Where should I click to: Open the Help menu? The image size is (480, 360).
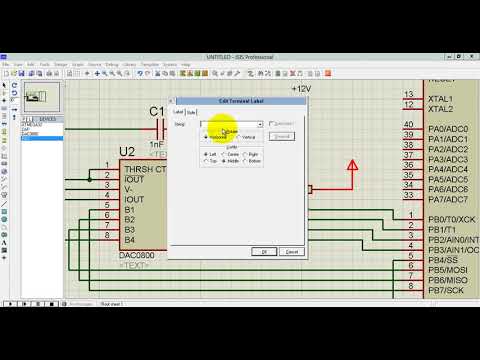point(186,64)
